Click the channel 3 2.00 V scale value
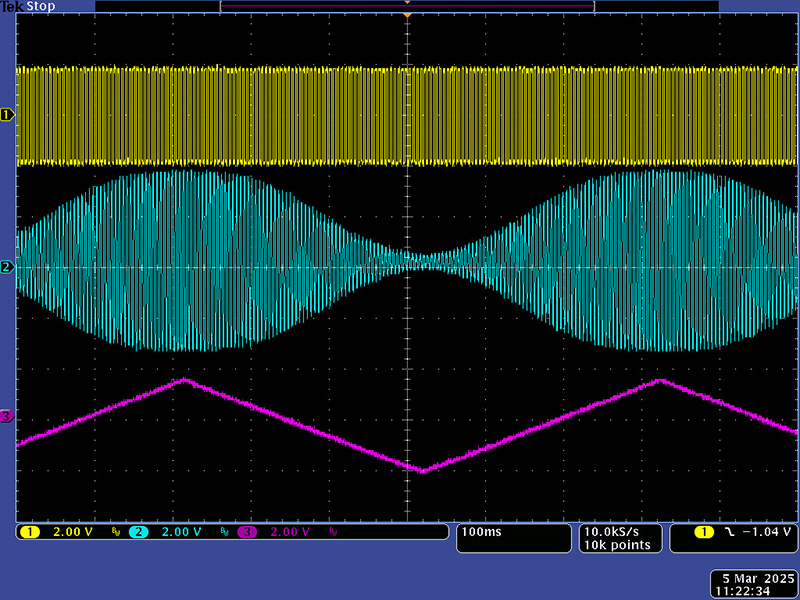 [x=289, y=532]
